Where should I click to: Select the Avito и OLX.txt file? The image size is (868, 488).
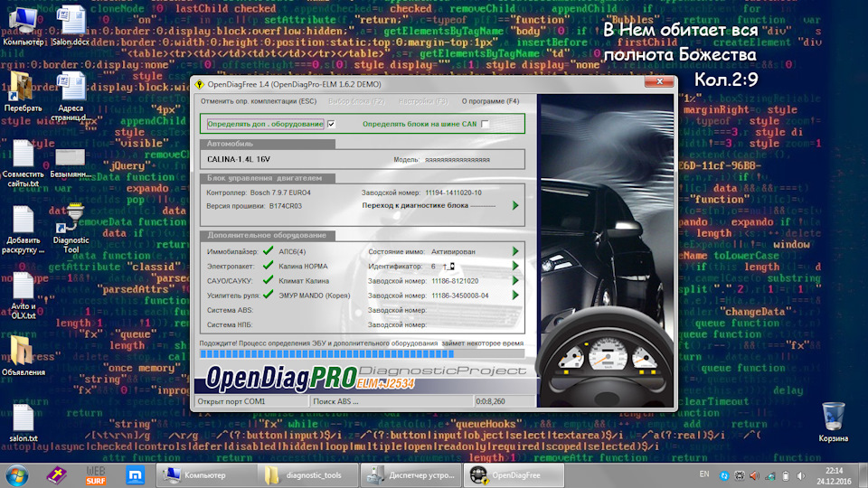tap(23, 295)
